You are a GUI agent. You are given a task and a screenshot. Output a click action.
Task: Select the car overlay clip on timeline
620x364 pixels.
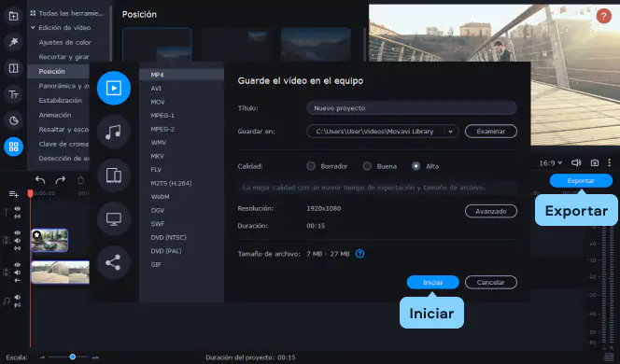point(49,240)
